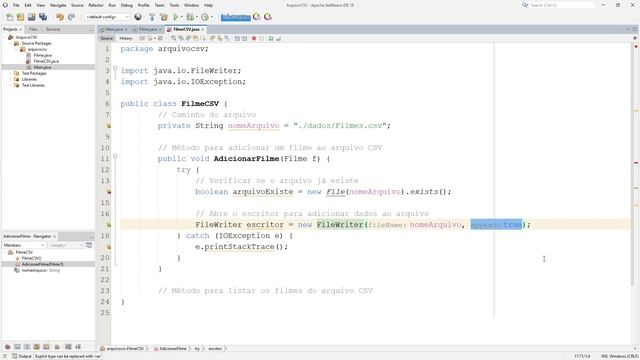Image resolution: width=640 pixels, height=360 pixels.
Task: Open the Profile Project dropdown arrow
Action: (x=211, y=17)
